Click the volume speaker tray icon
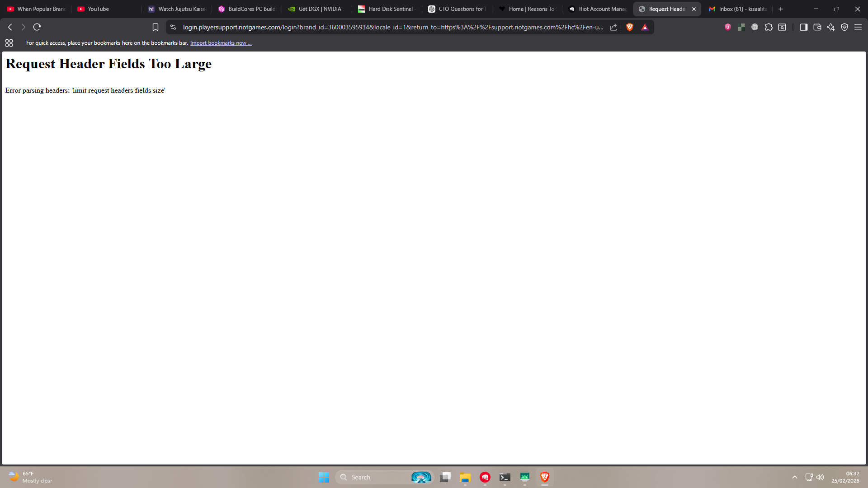 [821, 477]
